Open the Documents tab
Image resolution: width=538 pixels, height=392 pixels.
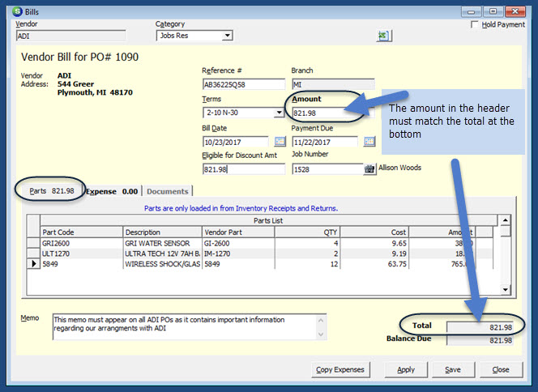(x=167, y=191)
